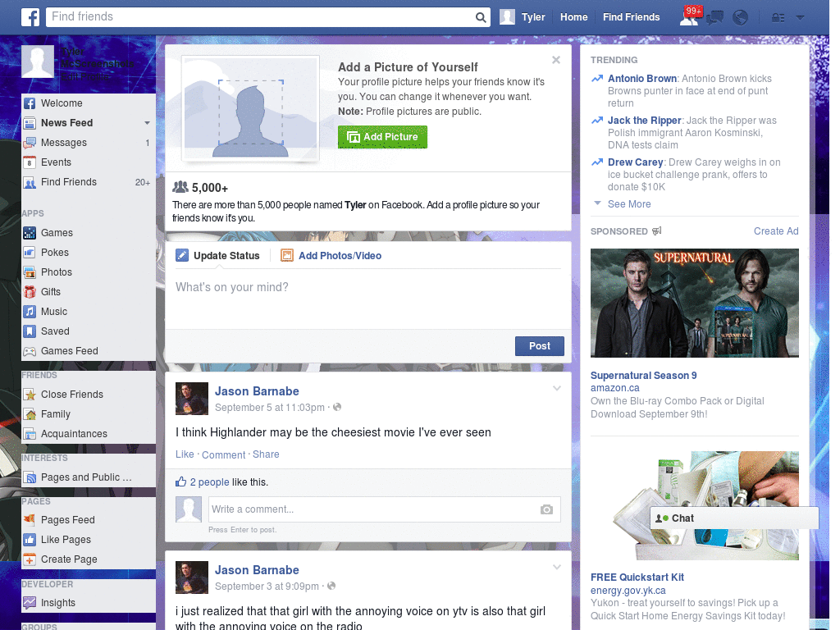Open Music app icon
Screen dimensions: 840x630
(30, 312)
